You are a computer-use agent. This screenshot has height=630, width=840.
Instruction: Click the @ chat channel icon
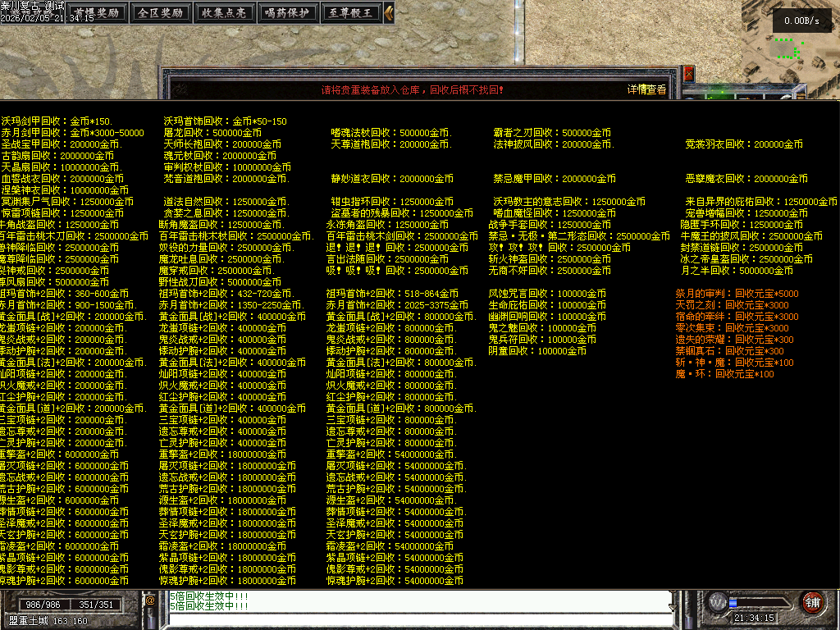click(x=150, y=600)
